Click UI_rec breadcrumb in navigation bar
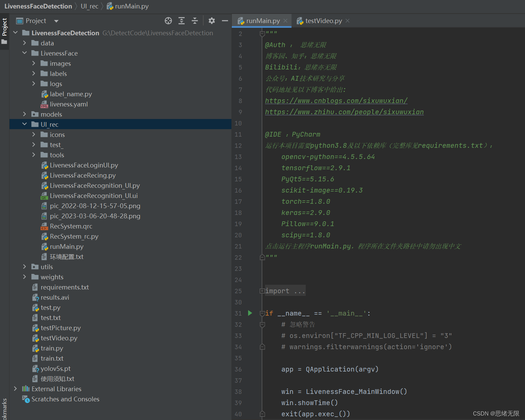 click(x=90, y=6)
